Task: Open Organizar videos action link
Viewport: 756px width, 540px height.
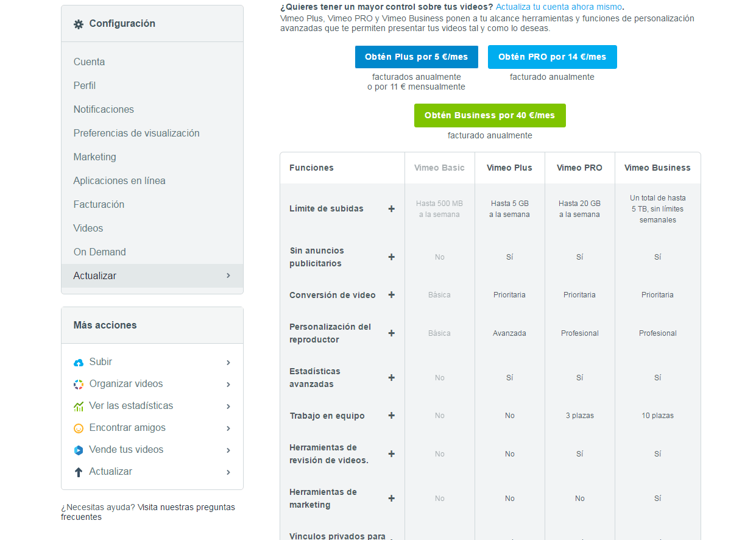Action: coord(126,384)
